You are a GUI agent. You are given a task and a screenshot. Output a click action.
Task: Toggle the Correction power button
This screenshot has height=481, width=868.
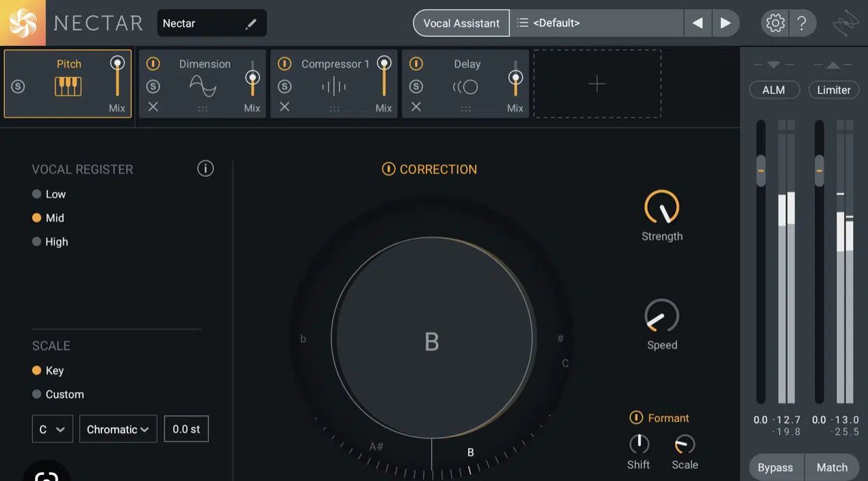(x=388, y=169)
